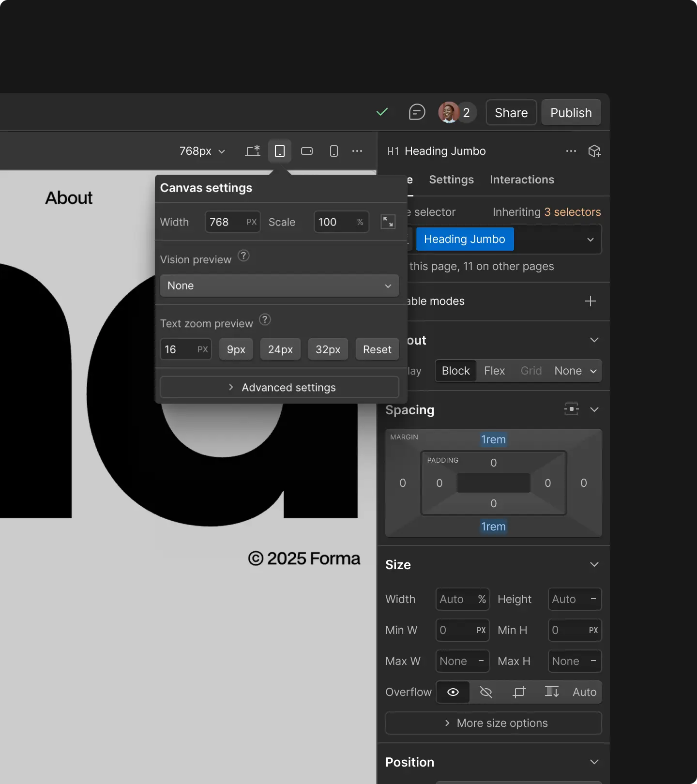Open the Interactions tab
The width and height of the screenshot is (697, 784).
click(522, 180)
